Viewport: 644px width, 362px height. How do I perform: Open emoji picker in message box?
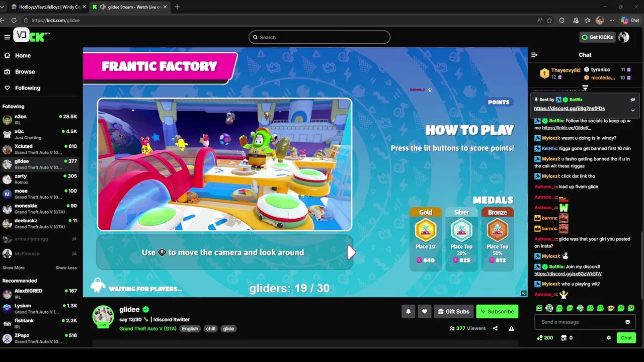click(627, 322)
